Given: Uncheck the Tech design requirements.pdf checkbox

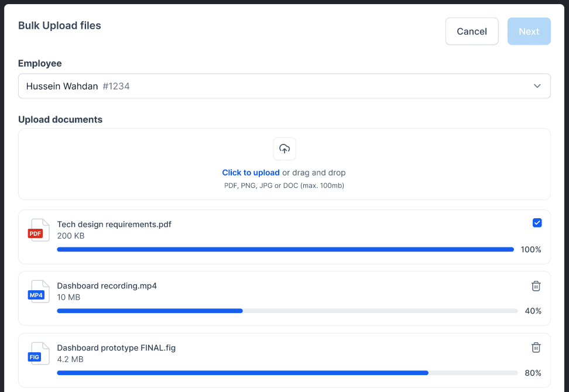Looking at the screenshot, I should pos(537,223).
